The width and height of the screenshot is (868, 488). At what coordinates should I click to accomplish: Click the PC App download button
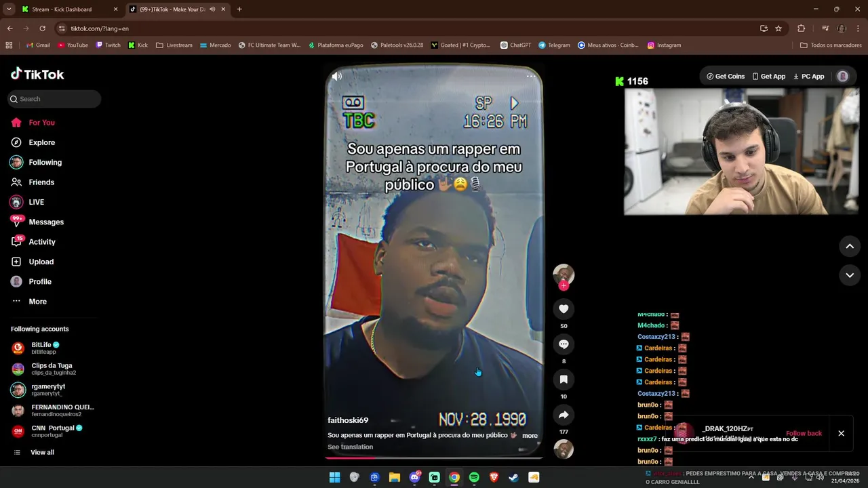809,77
